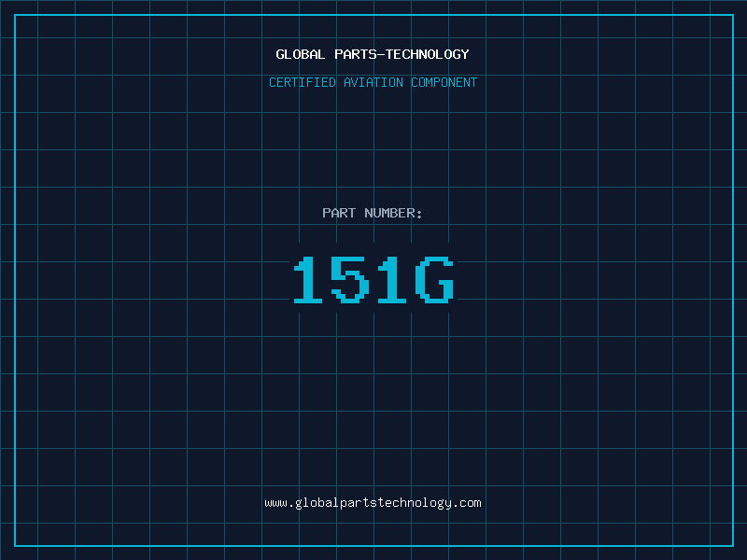747x560 pixels.
Task: Open the www.globalpartstechnology.com link
Action: pos(373,503)
